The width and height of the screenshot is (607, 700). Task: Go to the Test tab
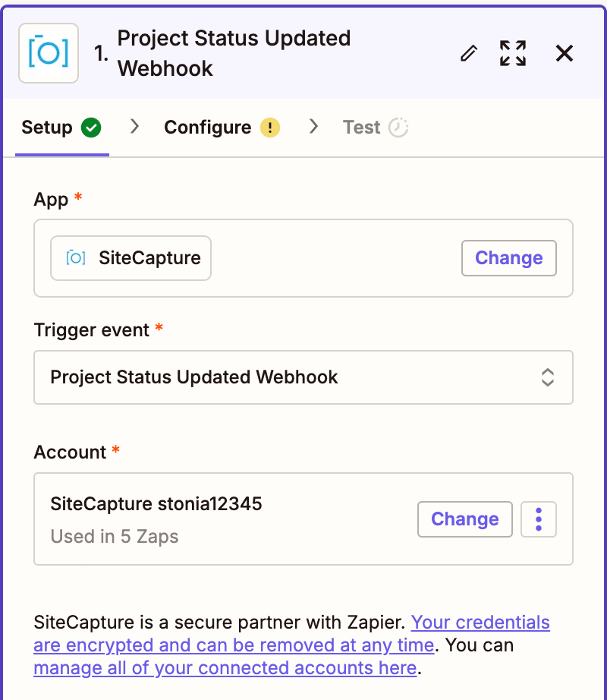(x=361, y=128)
